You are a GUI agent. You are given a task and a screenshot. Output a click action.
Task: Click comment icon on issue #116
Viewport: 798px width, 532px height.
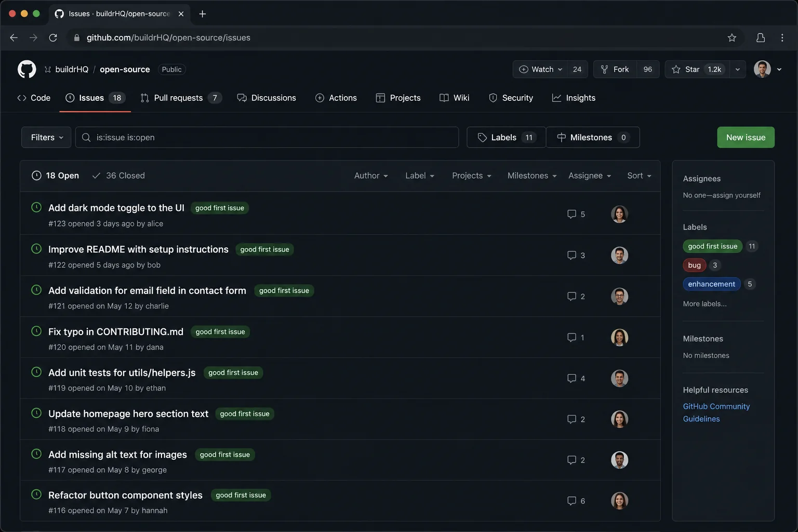(x=571, y=501)
